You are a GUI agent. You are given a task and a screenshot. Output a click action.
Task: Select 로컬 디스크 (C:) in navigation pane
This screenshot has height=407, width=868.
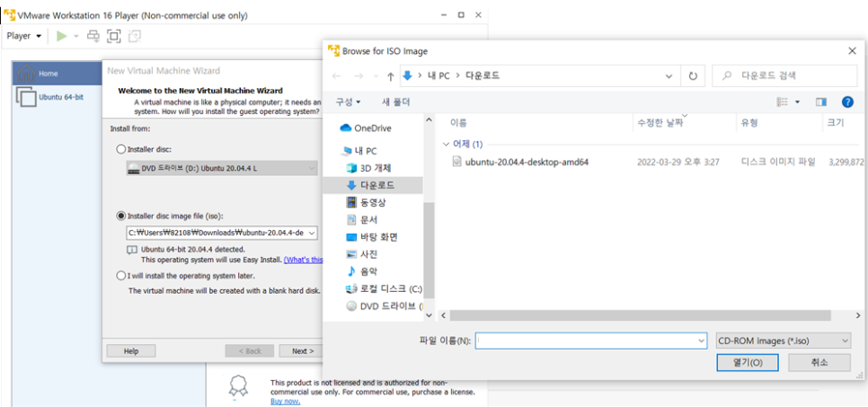click(383, 289)
